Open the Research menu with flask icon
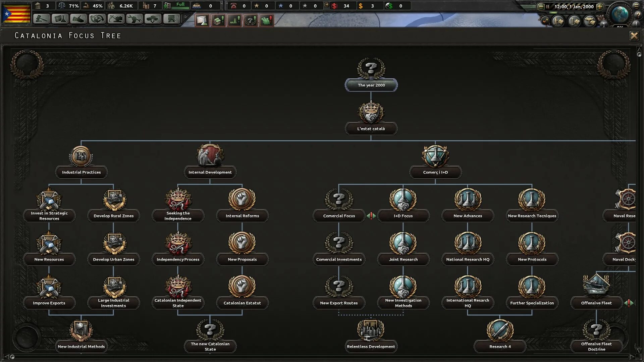This screenshot has width=644, height=362. (60, 19)
